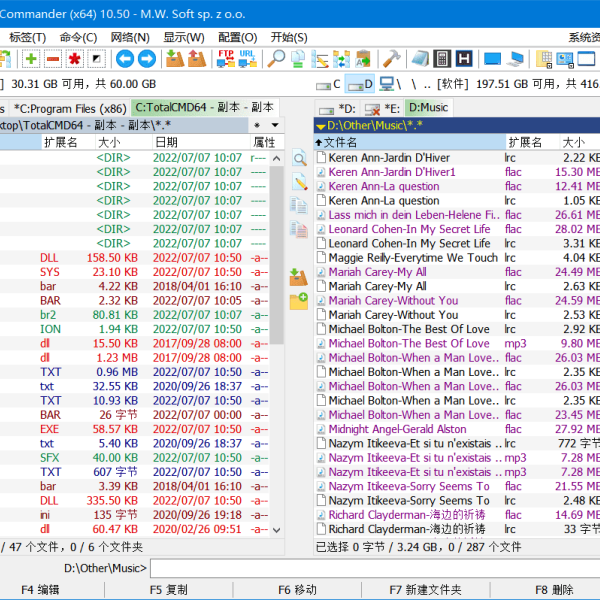Open the hammer configuration icon
The width and height of the screenshot is (600, 600).
tap(391, 59)
